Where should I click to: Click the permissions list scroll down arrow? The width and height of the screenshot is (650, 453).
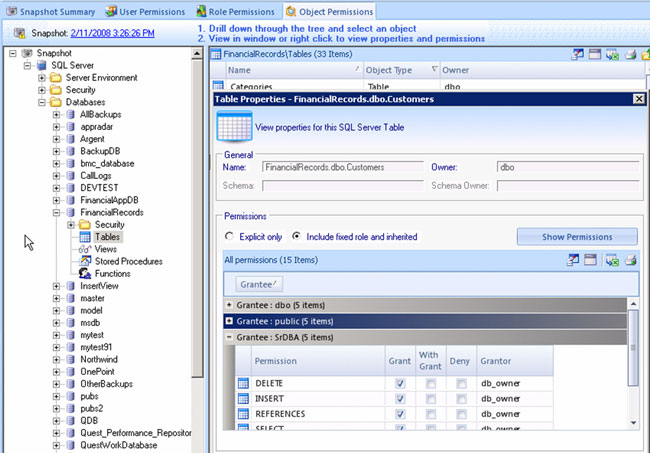[633, 423]
